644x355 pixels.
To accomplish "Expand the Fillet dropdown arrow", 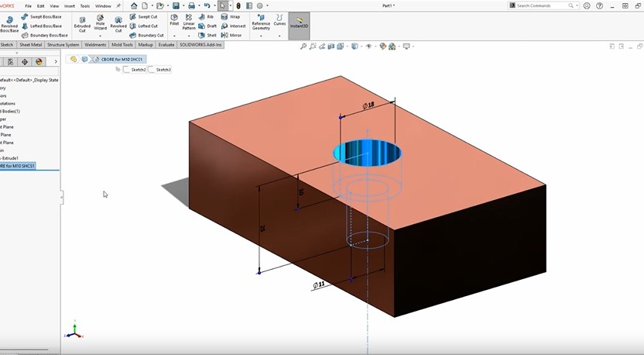I will 174,36.
